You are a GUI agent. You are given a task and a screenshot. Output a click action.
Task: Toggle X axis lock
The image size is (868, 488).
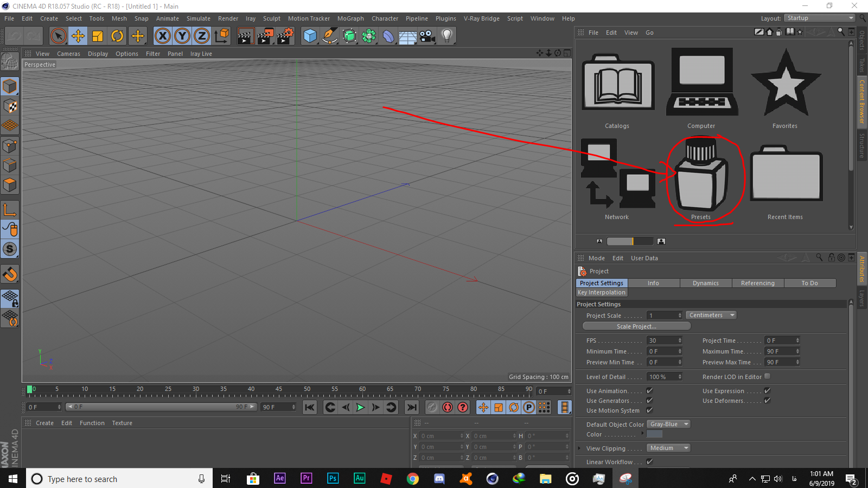click(162, 36)
